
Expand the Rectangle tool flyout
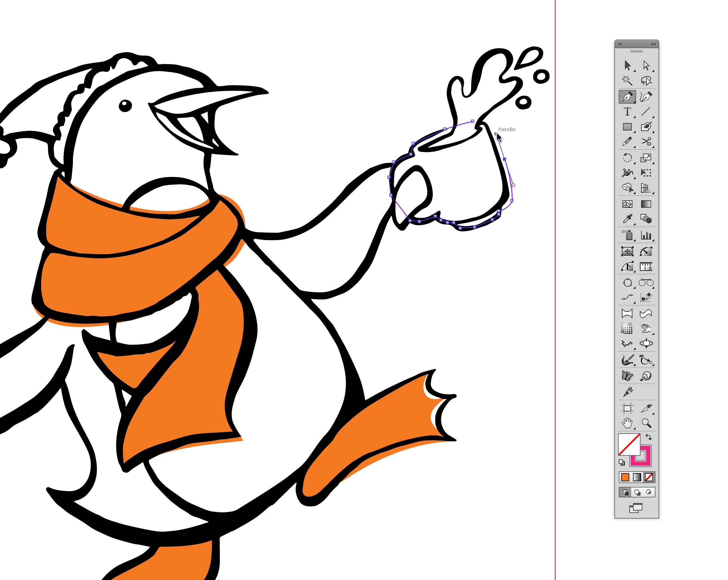pyautogui.click(x=635, y=132)
